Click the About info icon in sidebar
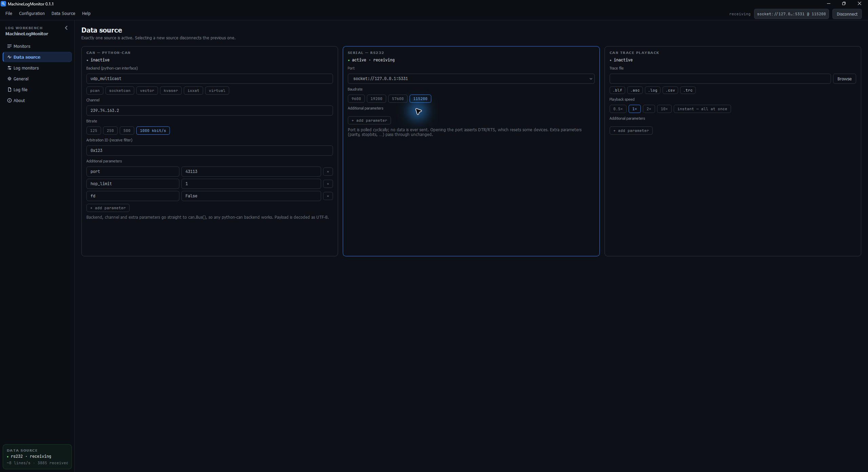Screen dimensions: 868x472 click(x=9, y=101)
